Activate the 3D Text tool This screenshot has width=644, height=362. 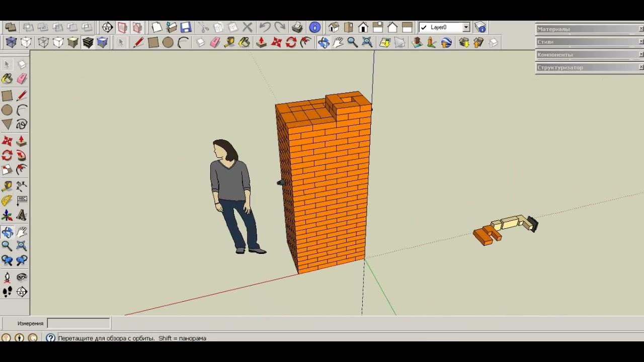pos(22,215)
